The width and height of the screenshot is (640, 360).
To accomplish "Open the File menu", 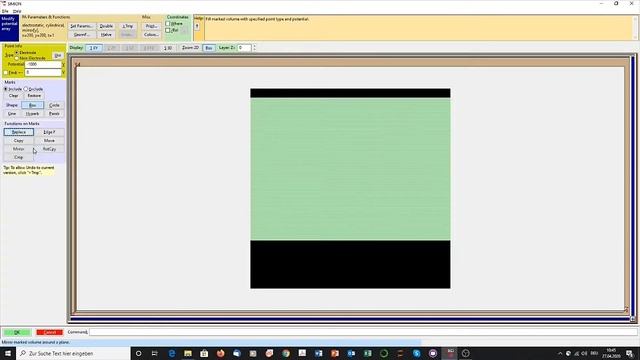I will (x=5, y=11).
